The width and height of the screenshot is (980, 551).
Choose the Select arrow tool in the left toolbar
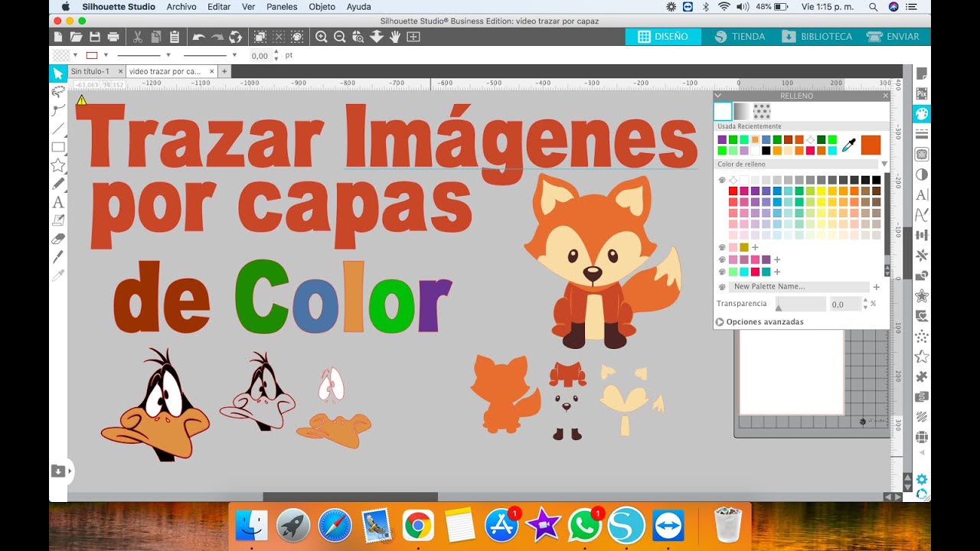pos(58,73)
